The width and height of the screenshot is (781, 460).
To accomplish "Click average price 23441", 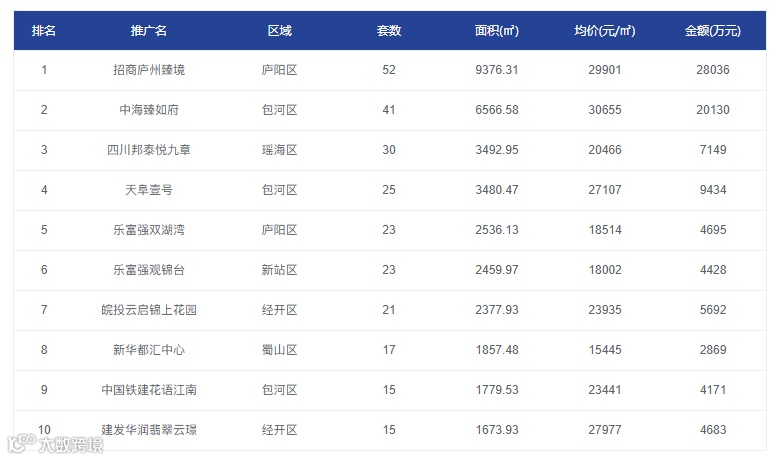I will click(605, 390).
